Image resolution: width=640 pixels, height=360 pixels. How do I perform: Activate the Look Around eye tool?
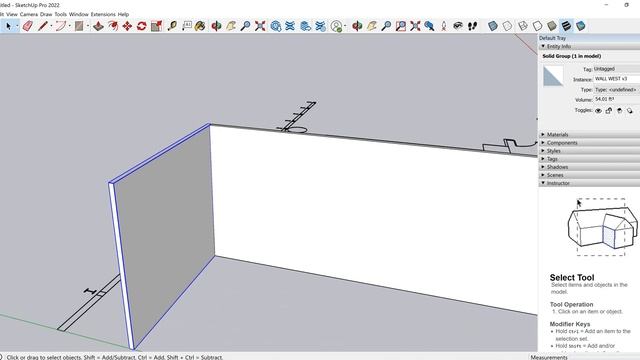click(458, 26)
